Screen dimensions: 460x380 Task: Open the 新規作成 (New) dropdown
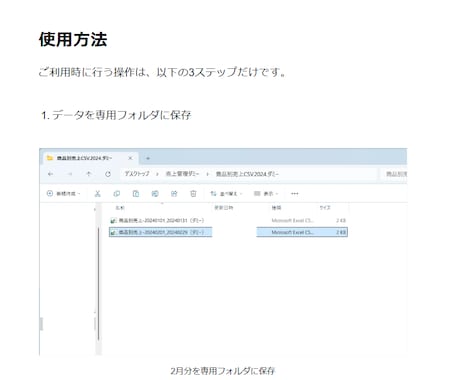63,194
